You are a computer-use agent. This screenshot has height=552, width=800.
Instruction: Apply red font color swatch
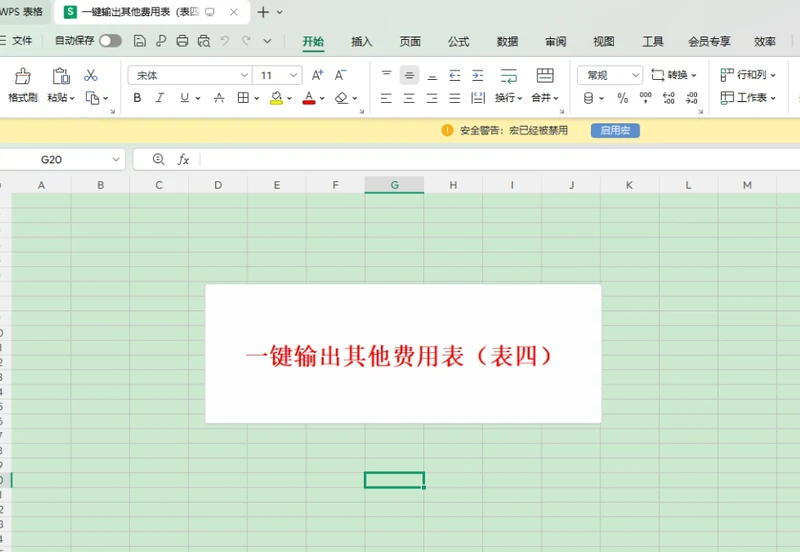coord(309,98)
